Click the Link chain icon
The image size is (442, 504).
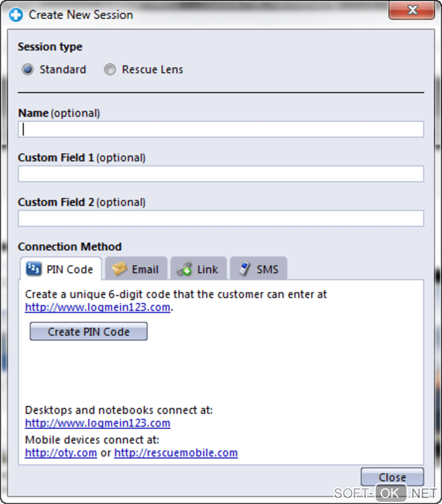(x=184, y=269)
